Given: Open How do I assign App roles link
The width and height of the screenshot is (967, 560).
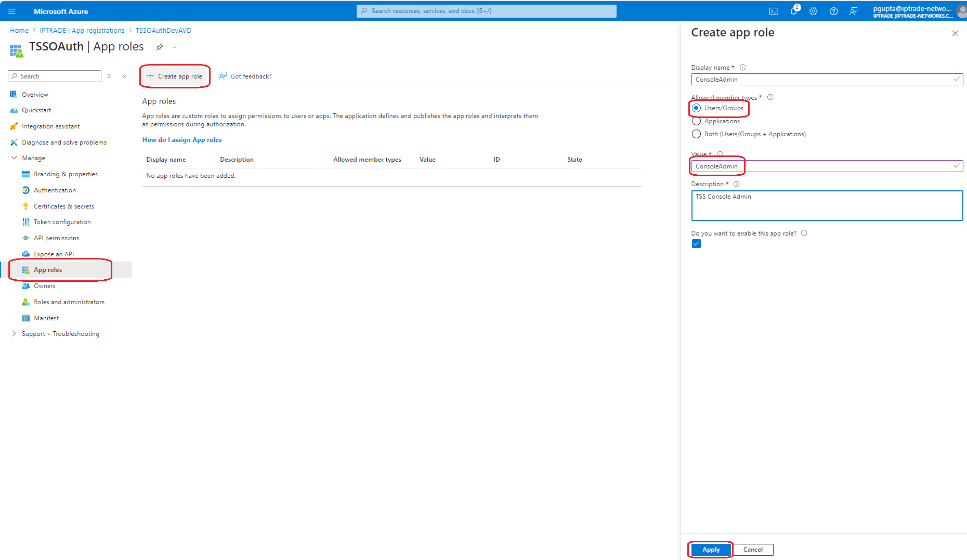Looking at the screenshot, I should click(x=182, y=140).
